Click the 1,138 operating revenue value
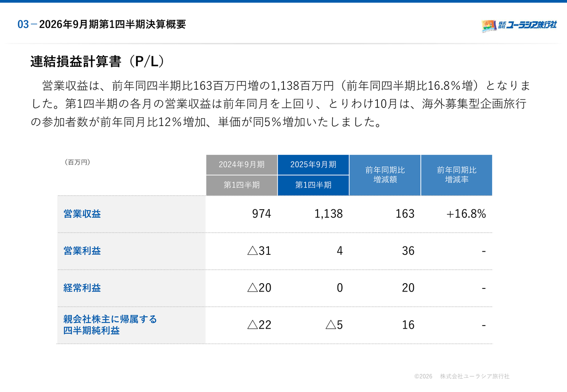This screenshot has width=567, height=392. click(328, 214)
